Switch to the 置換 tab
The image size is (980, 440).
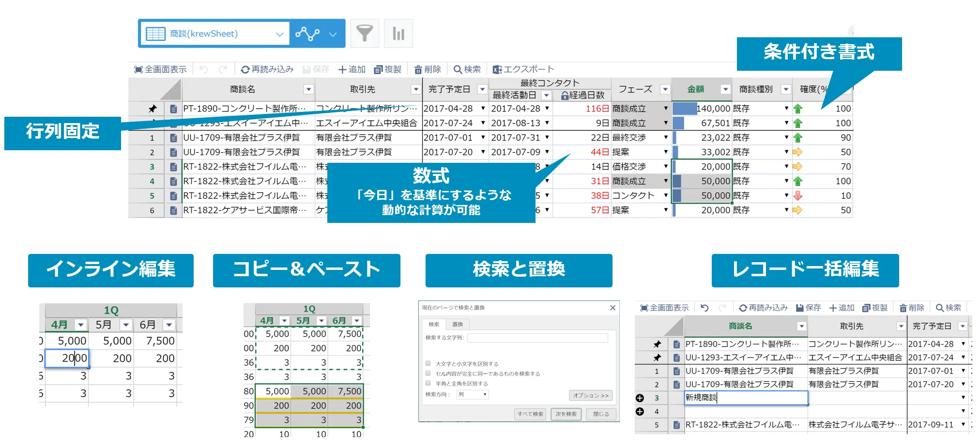point(458,324)
